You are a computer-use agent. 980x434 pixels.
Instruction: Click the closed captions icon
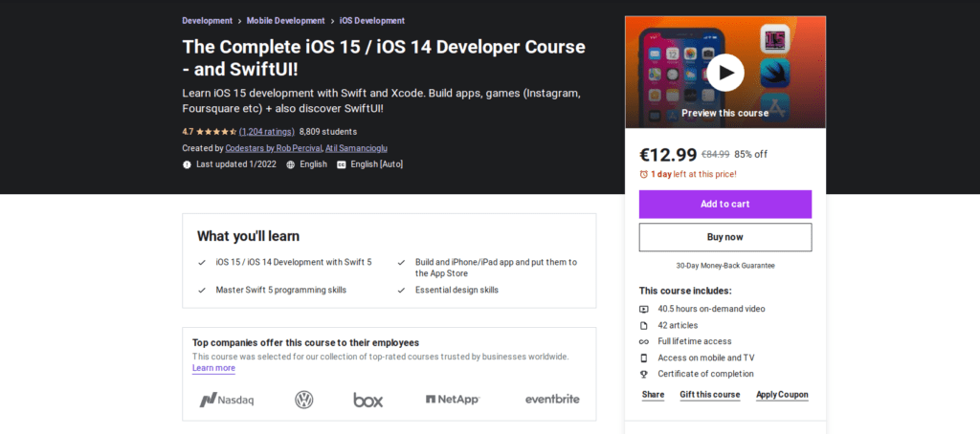[342, 164]
